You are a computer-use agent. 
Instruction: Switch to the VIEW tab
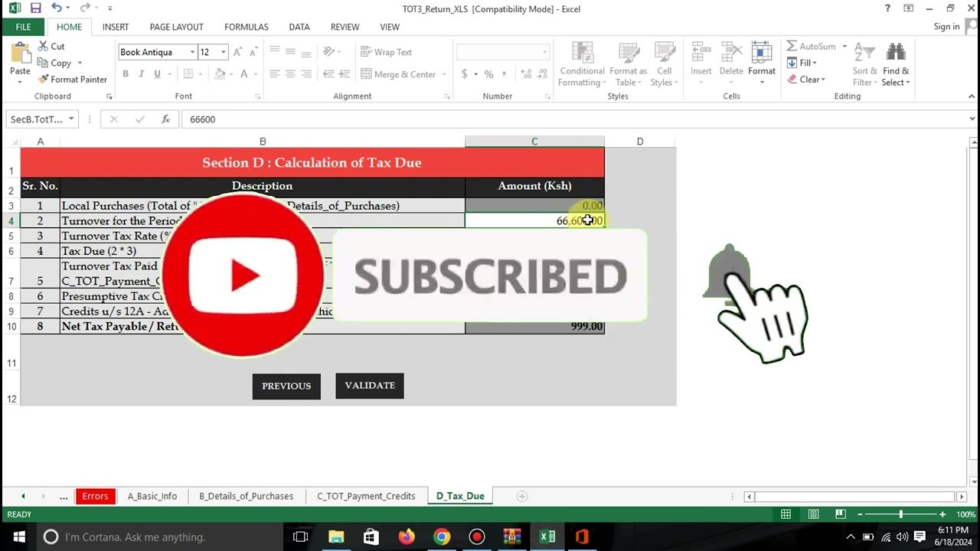coord(390,27)
